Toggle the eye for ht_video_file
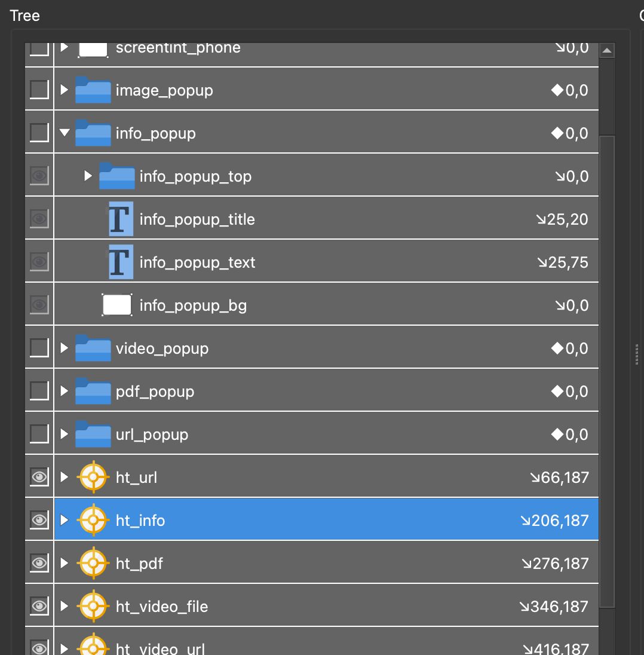The height and width of the screenshot is (655, 644). (39, 605)
